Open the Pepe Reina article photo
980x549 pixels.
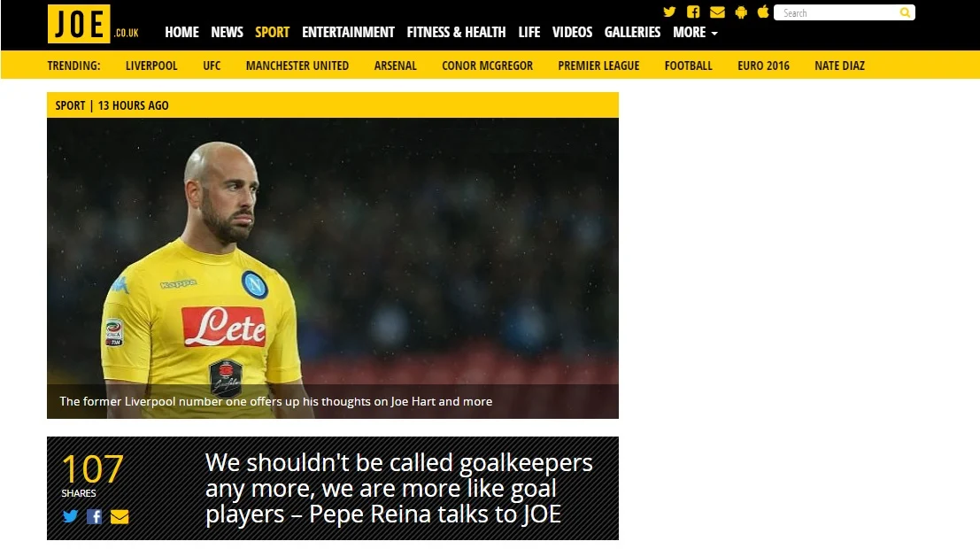click(333, 268)
